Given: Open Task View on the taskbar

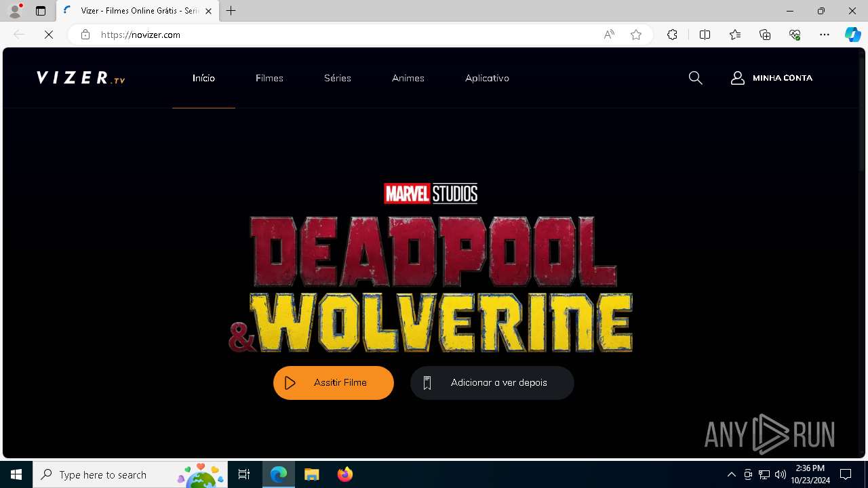Looking at the screenshot, I should (244, 474).
